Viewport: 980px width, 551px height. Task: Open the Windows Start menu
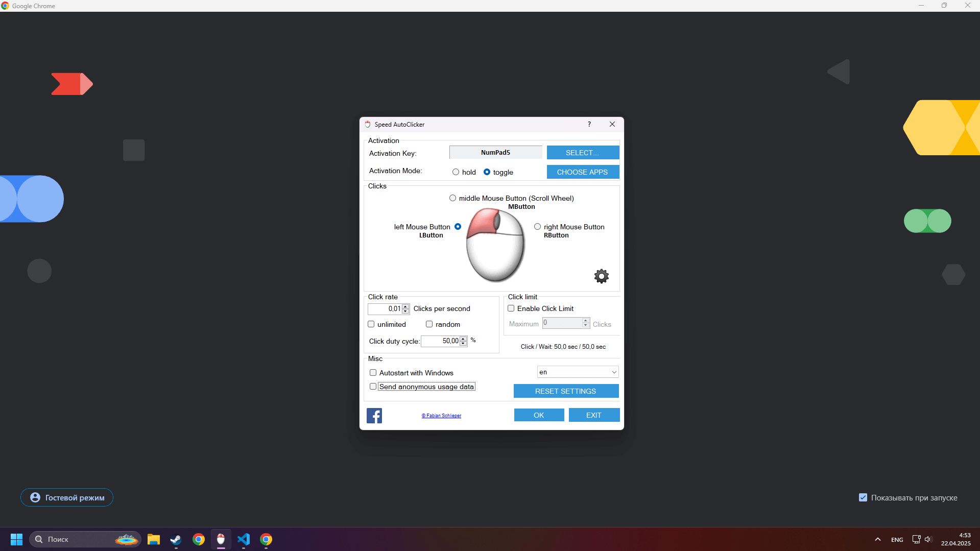point(16,539)
